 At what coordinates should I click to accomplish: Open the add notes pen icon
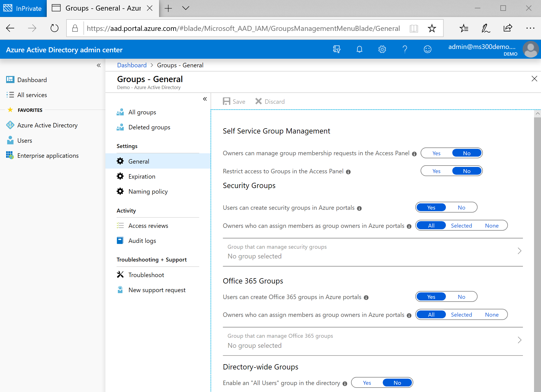coord(486,28)
